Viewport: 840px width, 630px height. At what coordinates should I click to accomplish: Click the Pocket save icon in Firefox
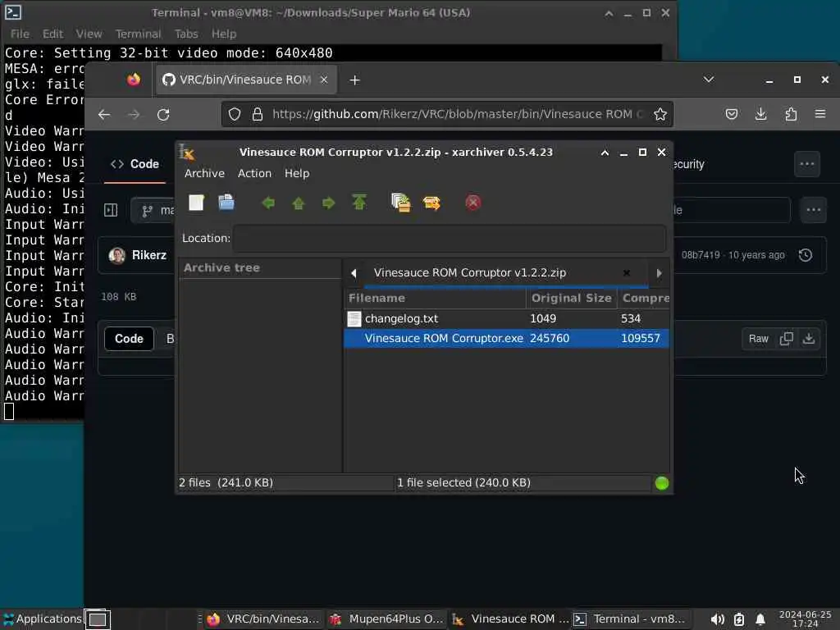pos(731,113)
